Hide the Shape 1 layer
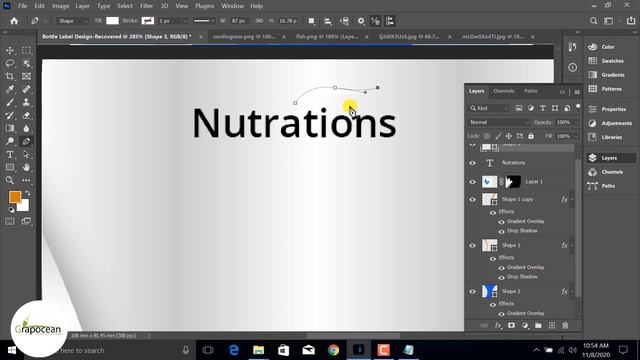The width and height of the screenshot is (640, 360). pos(473,245)
